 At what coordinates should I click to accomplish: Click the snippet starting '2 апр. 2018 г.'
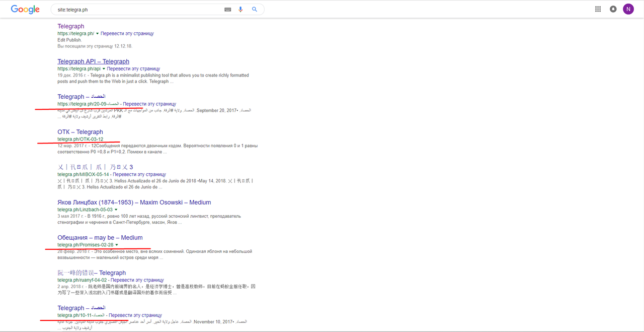click(156, 290)
